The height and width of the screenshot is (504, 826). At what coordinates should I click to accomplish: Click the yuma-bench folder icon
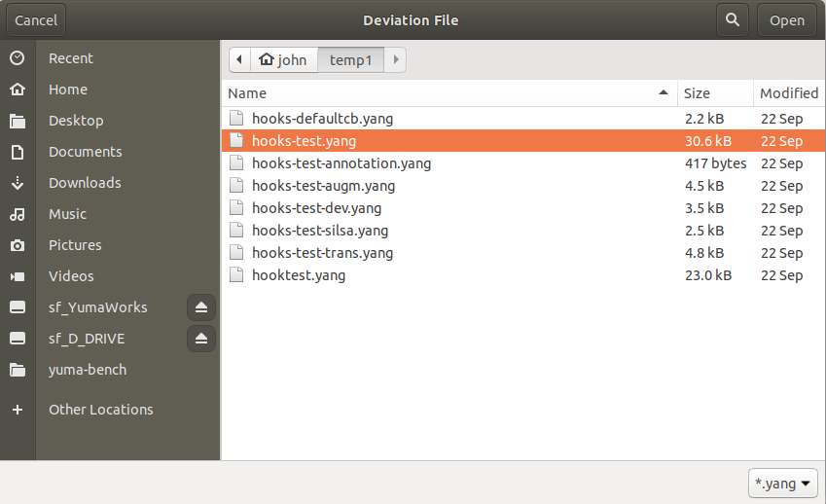tap(17, 370)
